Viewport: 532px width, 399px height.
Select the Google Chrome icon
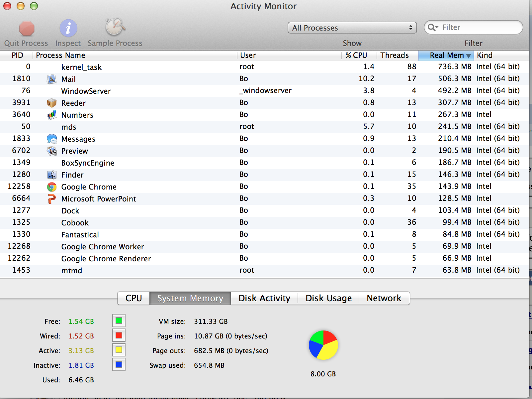[x=51, y=187]
